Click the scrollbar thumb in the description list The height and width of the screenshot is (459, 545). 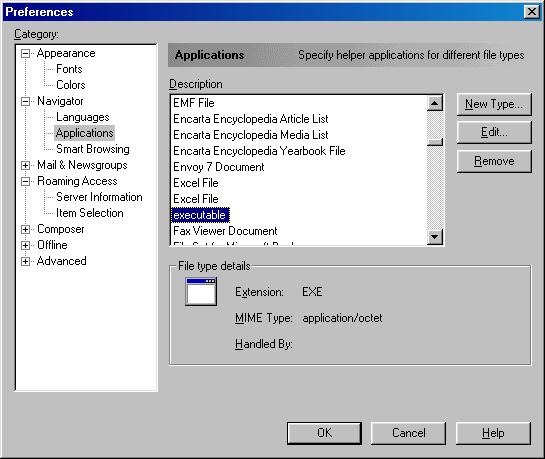(x=435, y=142)
